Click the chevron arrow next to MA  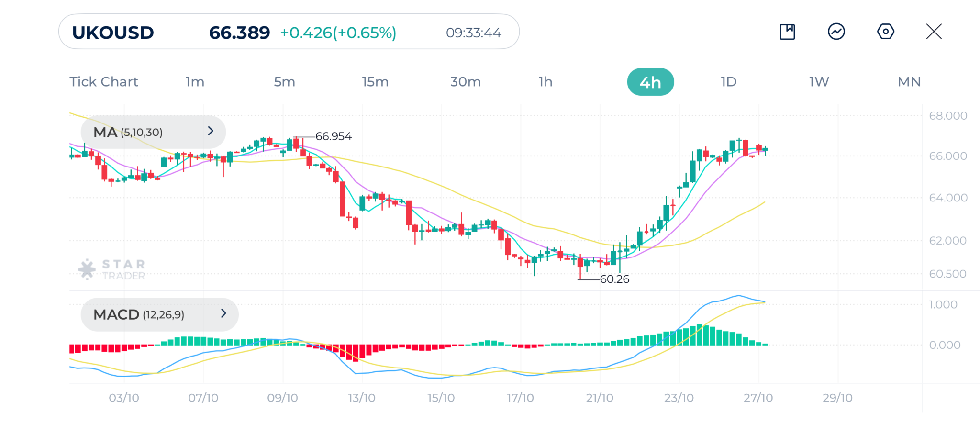tap(211, 131)
